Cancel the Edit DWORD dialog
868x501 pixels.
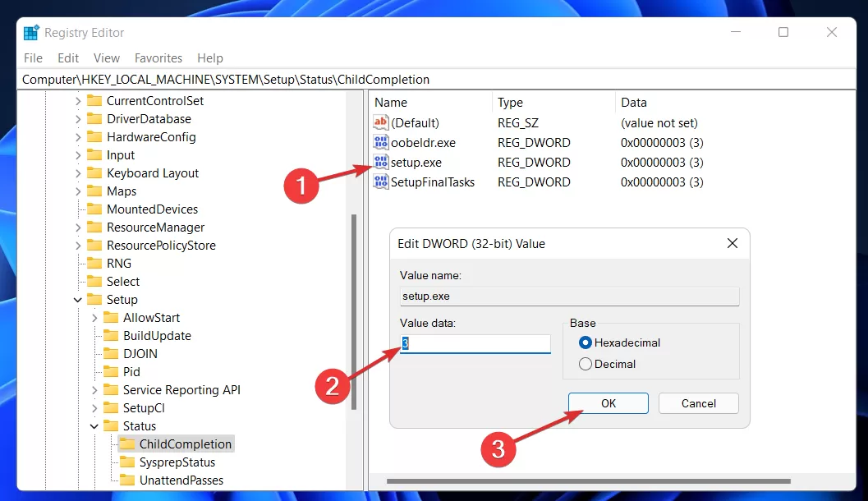tap(699, 403)
